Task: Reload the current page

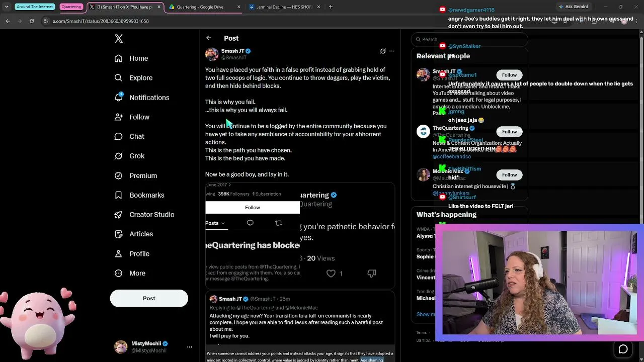Action: point(32,21)
